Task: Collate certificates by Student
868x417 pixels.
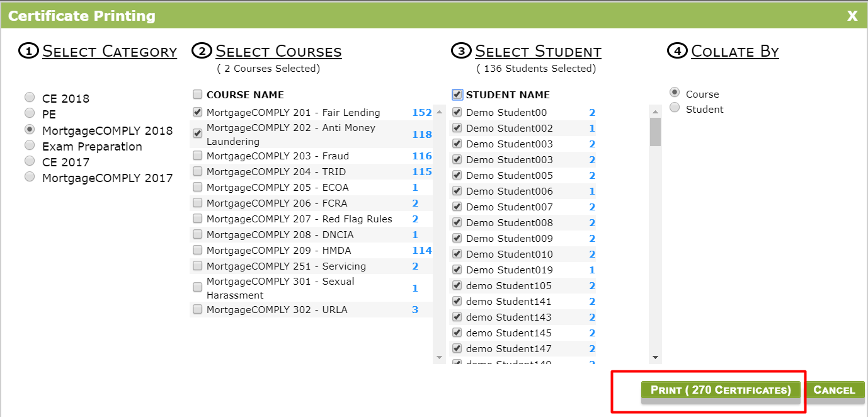Action: [x=675, y=108]
